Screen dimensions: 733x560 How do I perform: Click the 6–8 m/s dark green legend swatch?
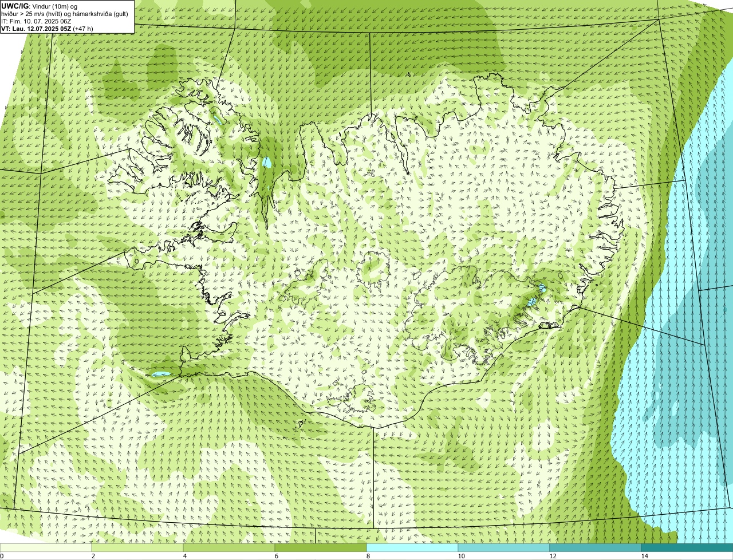[x=321, y=547]
